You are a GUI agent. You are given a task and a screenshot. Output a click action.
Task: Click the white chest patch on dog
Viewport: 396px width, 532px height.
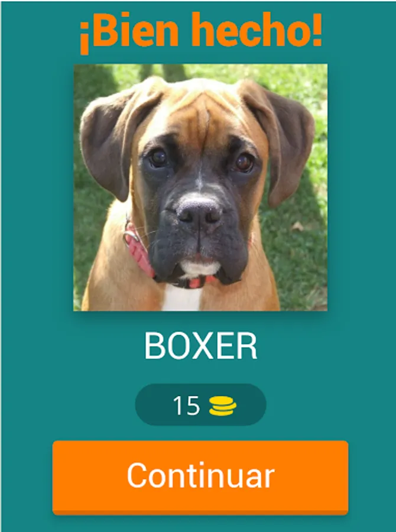tap(181, 299)
